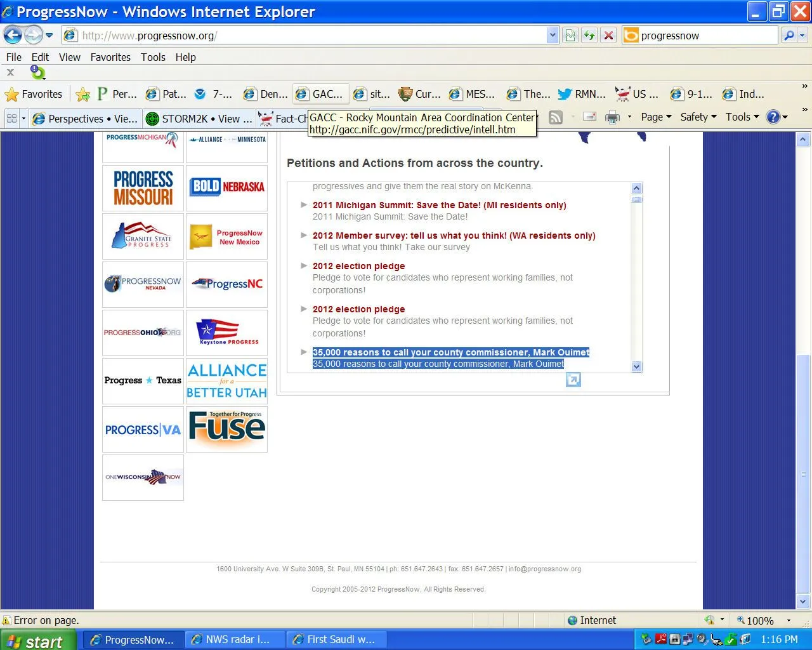This screenshot has height=650, width=812.
Task: Toggle the Compatibility View icon
Action: tap(570, 36)
